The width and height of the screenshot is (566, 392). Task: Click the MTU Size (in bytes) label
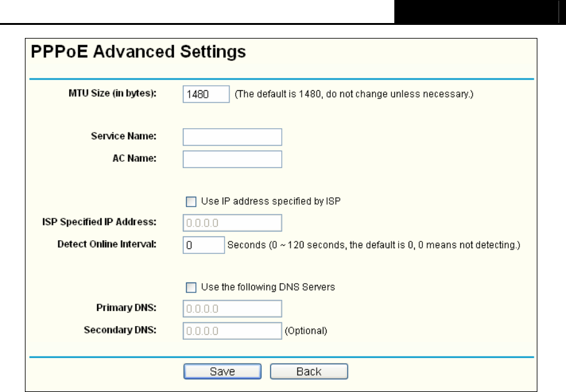click(113, 93)
